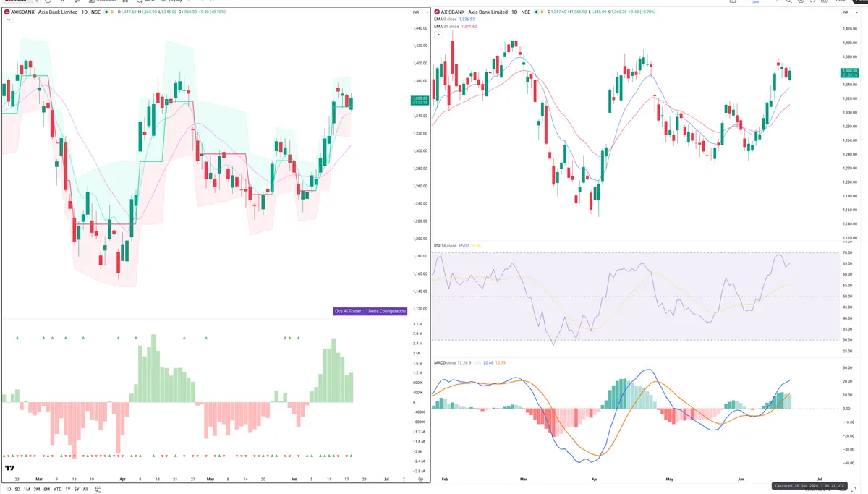Click the MACD value 20.68
Screen dimensions: 868x494
[488, 362]
